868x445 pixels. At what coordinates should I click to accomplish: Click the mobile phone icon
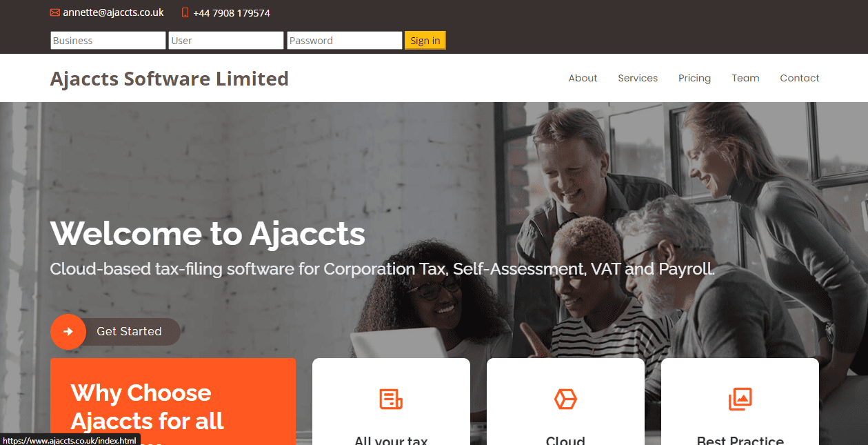pos(185,13)
